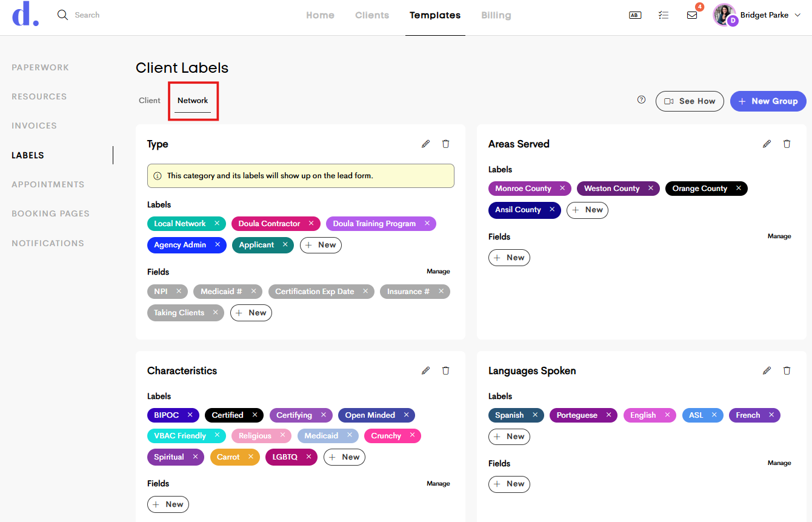Remove the Local Network label

click(x=217, y=223)
